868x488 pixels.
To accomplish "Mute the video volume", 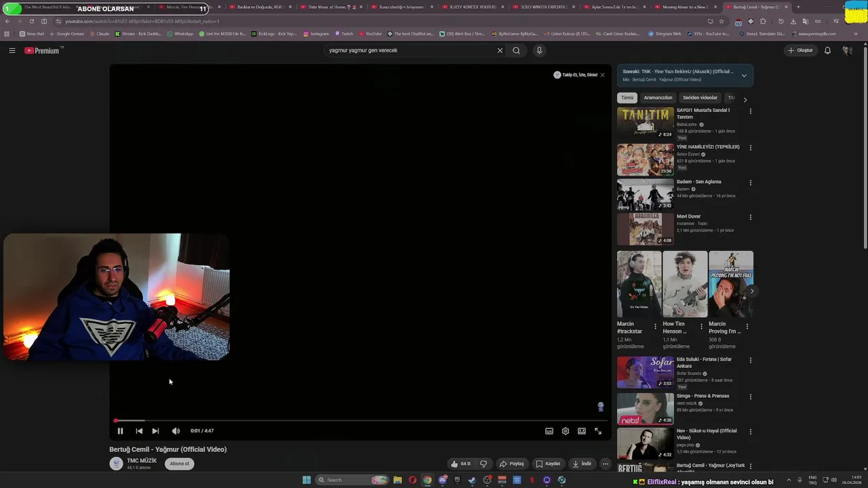I will (x=176, y=431).
